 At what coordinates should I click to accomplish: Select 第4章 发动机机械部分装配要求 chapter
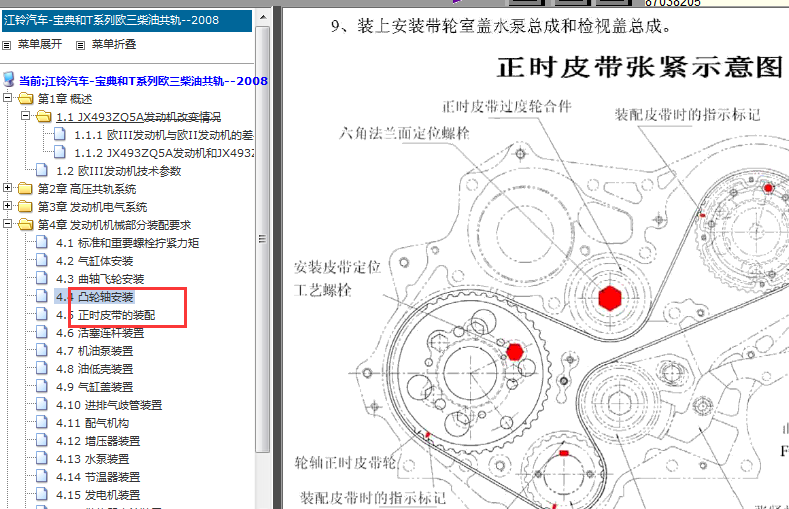115,225
